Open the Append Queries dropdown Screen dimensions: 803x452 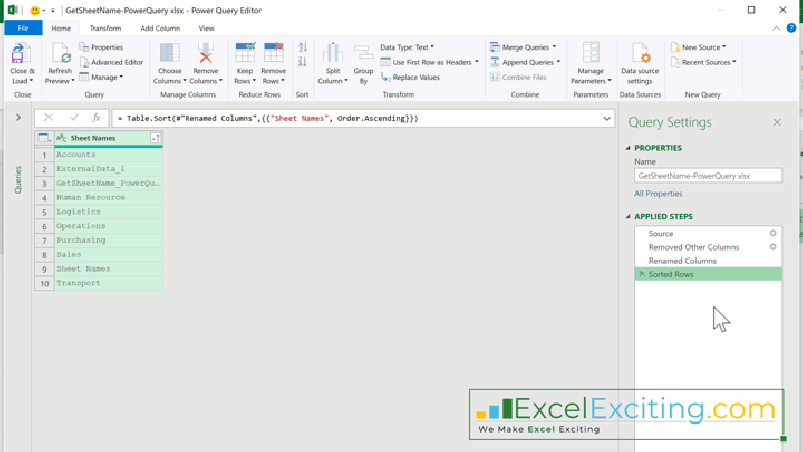coord(525,62)
